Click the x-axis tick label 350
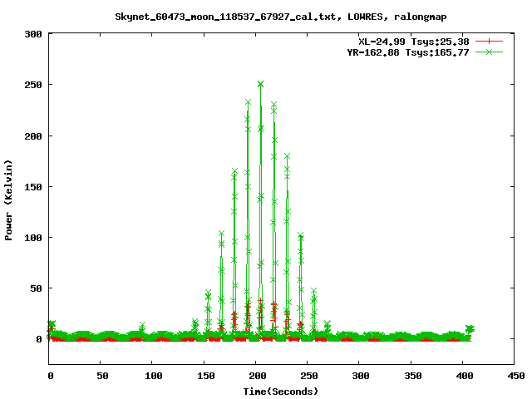 point(413,376)
